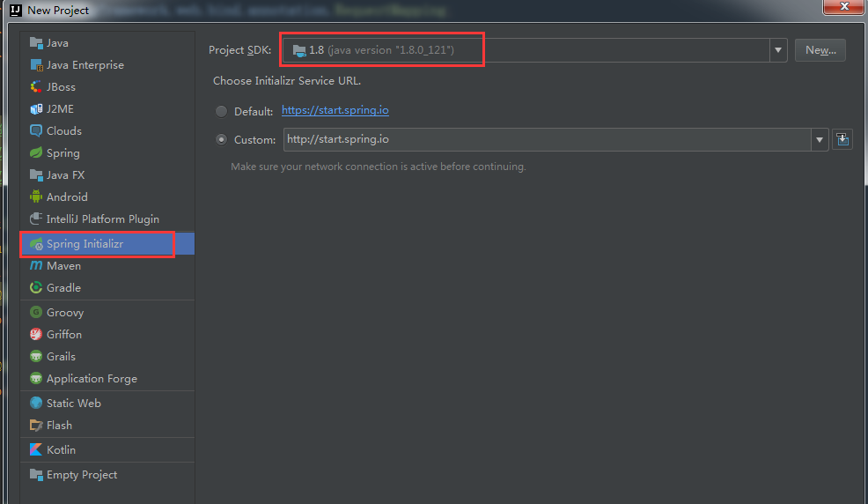This screenshot has height=504, width=868.
Task: Click into the Custom URL text field
Action: (546, 139)
